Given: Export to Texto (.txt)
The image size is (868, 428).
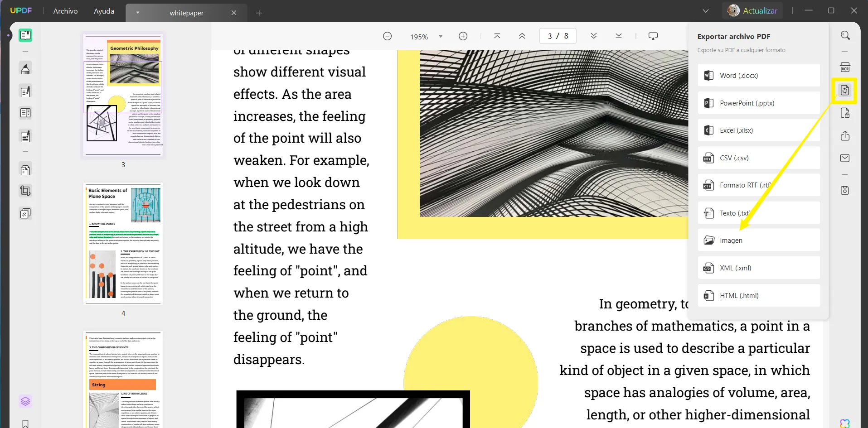Looking at the screenshot, I should pyautogui.click(x=759, y=213).
